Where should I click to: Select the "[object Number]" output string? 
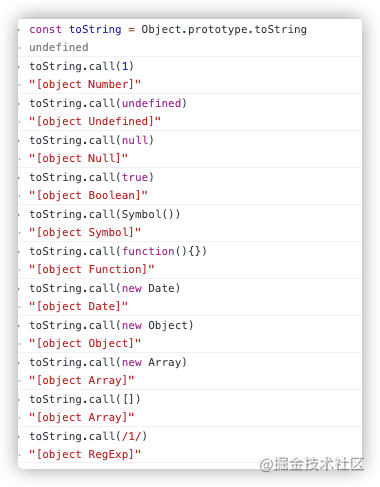coord(85,84)
